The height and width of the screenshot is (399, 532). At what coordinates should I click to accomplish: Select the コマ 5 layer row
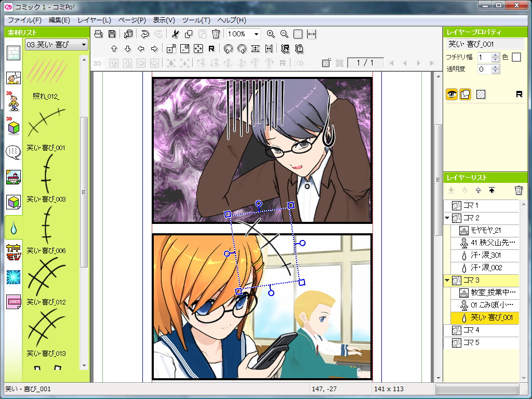481,342
